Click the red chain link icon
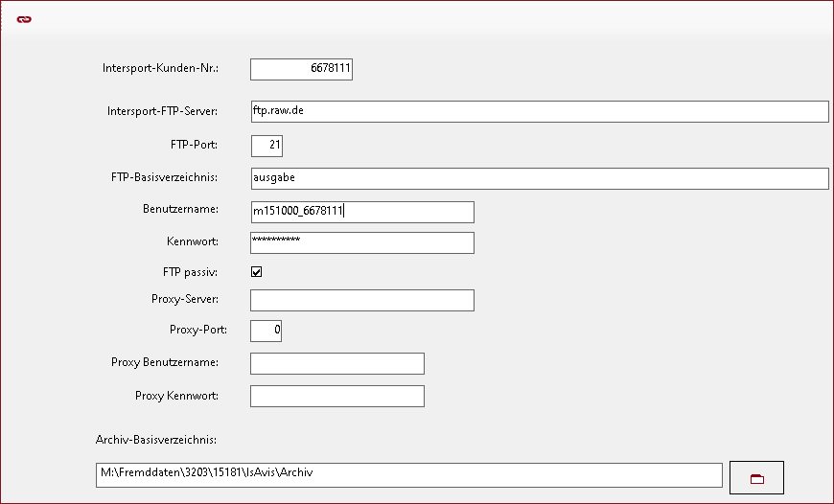The width and height of the screenshot is (834, 504). (x=24, y=19)
